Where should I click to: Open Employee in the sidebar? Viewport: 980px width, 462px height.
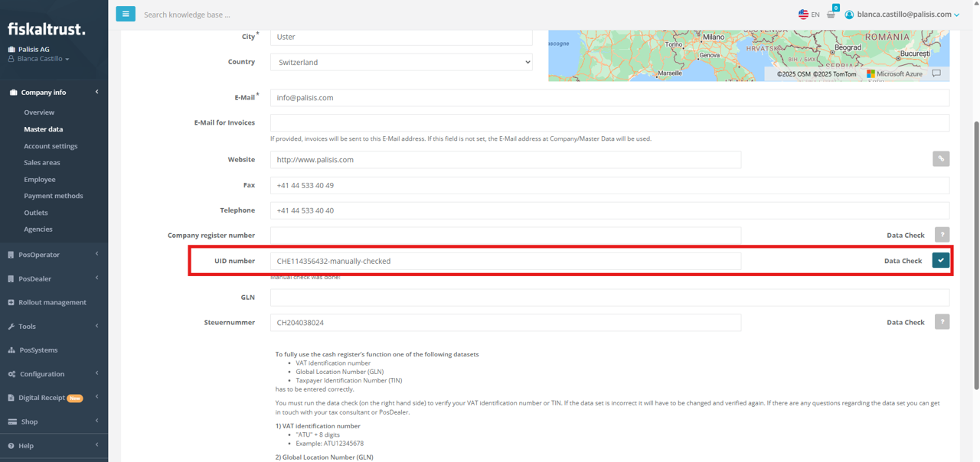pos(40,180)
